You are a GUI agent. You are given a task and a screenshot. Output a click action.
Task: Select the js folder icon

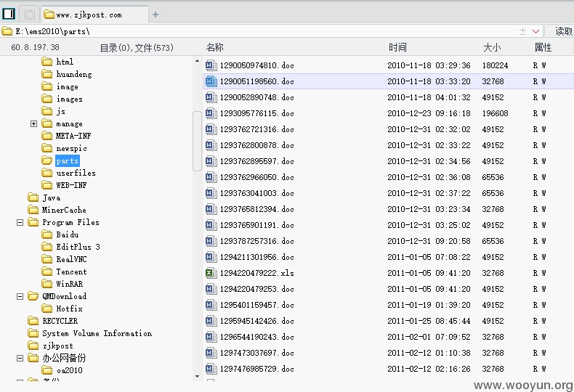pyautogui.click(x=47, y=111)
